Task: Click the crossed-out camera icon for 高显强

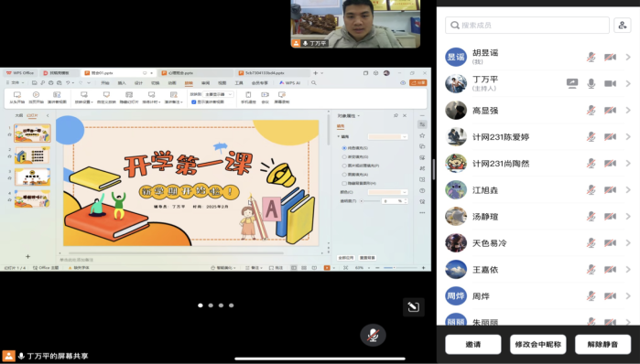Action: pos(610,111)
